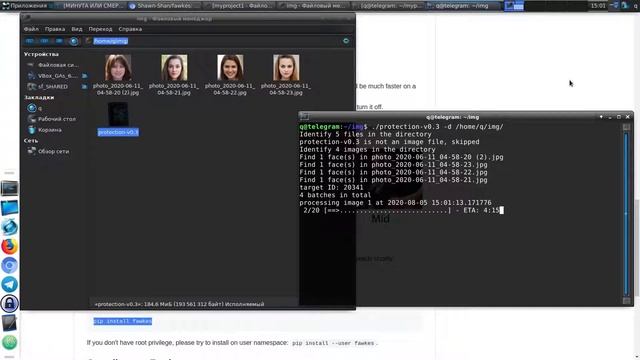This screenshot has width=640, height=360.
Task: Click the 'target ID: 20341' terminal line
Action: [331, 187]
